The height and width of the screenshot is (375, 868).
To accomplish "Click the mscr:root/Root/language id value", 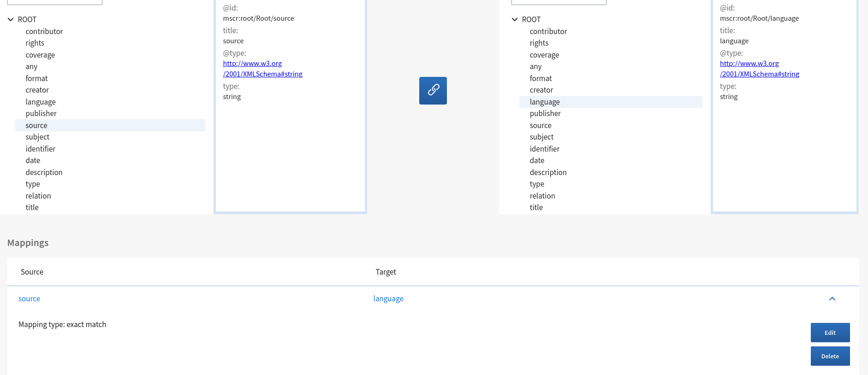I will (759, 18).
